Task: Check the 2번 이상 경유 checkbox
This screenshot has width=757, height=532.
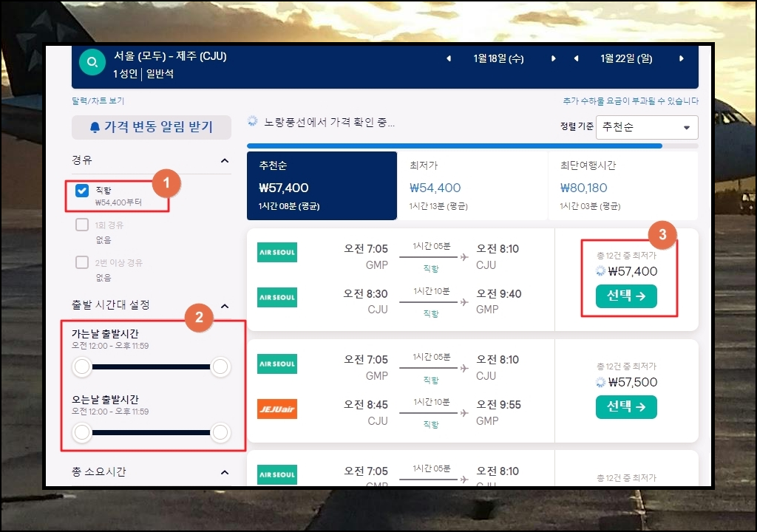Action: [82, 262]
